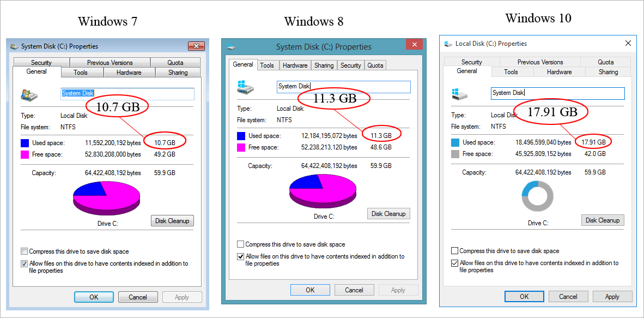Click Disk Cleanup in Windows 10 dialog

coord(603,220)
